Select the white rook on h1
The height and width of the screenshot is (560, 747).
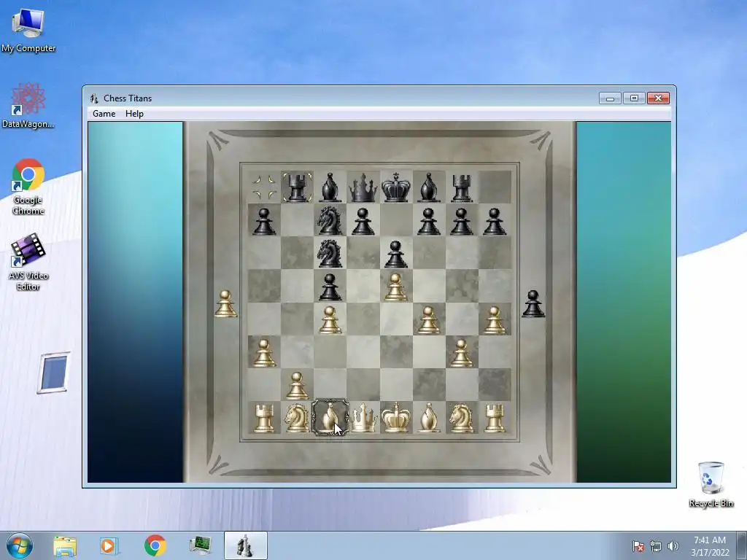pyautogui.click(x=495, y=418)
